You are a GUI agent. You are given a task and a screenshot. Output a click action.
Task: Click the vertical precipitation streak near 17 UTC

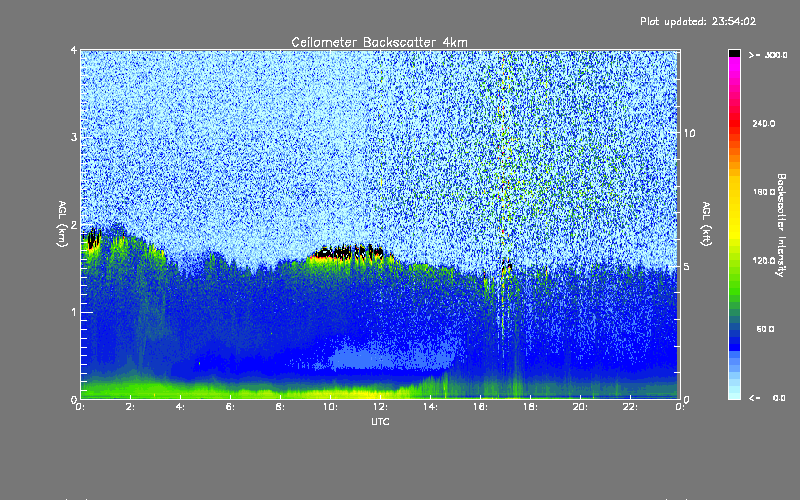503,224
